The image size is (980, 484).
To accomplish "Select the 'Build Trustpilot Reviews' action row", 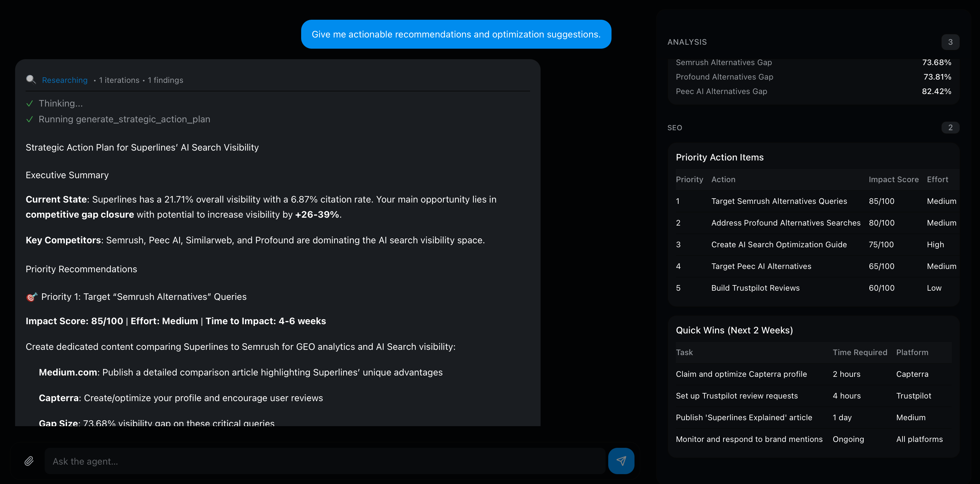I will (756, 288).
